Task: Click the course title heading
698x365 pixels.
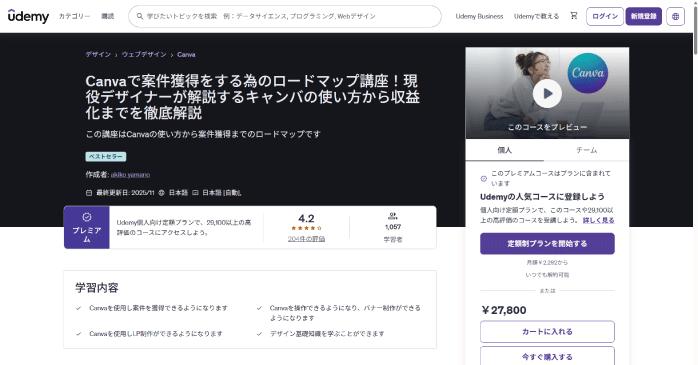Action: 252,97
